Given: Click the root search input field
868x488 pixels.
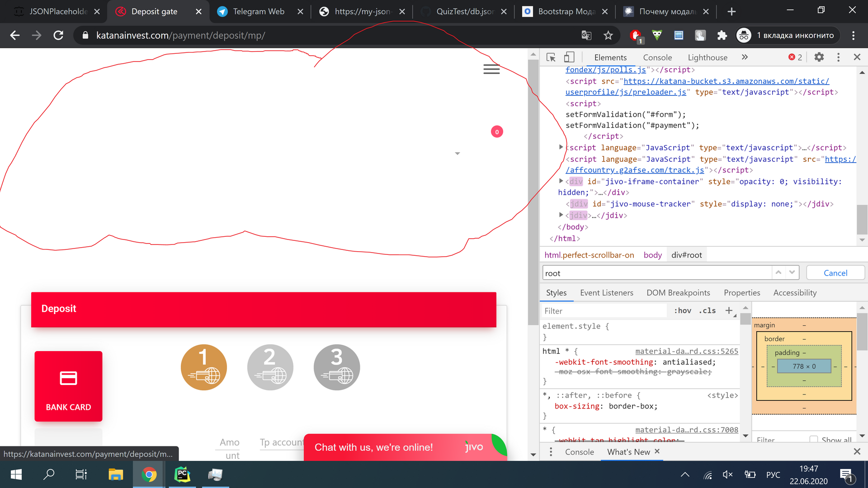Looking at the screenshot, I should coord(657,273).
